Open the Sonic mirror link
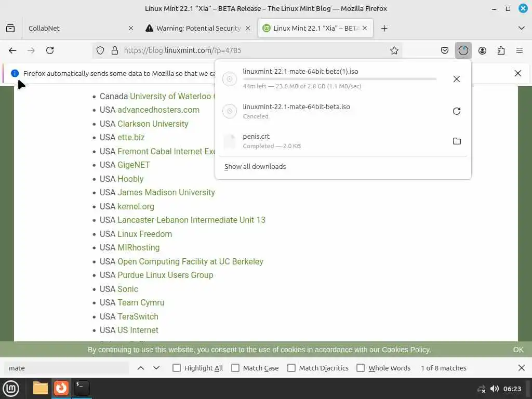532x399 pixels. (128, 289)
